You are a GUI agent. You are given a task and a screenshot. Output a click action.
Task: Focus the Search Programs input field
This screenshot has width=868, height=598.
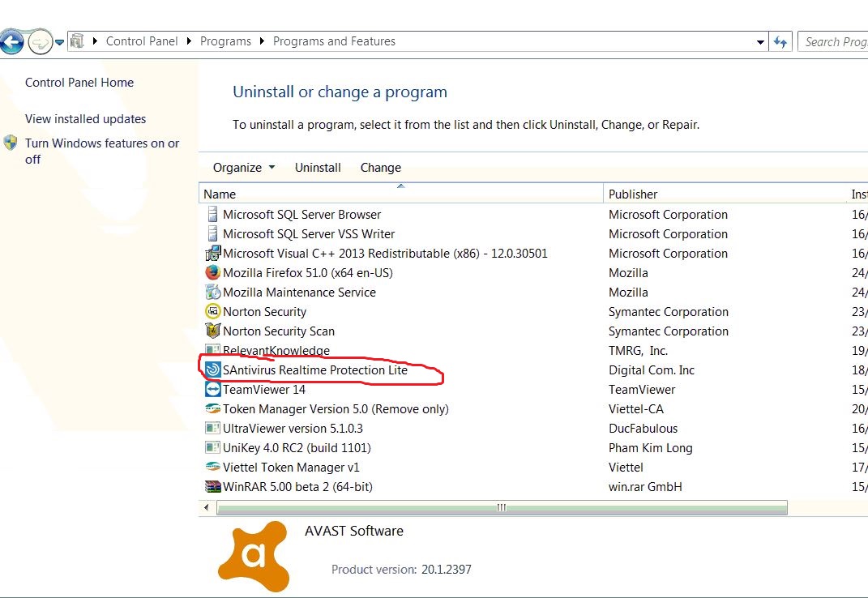coord(832,41)
